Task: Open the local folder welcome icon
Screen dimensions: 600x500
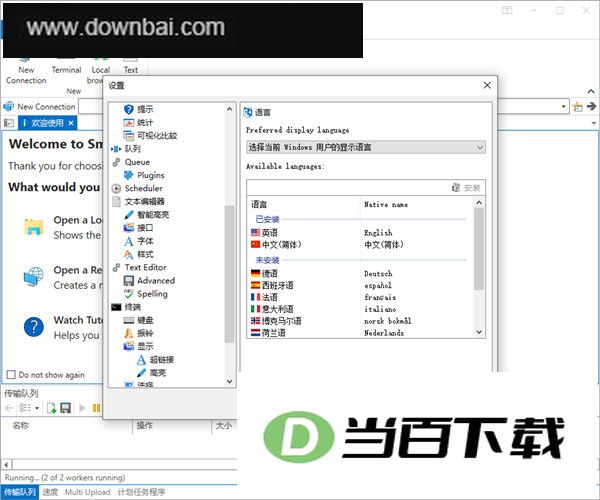Action: coord(34,227)
